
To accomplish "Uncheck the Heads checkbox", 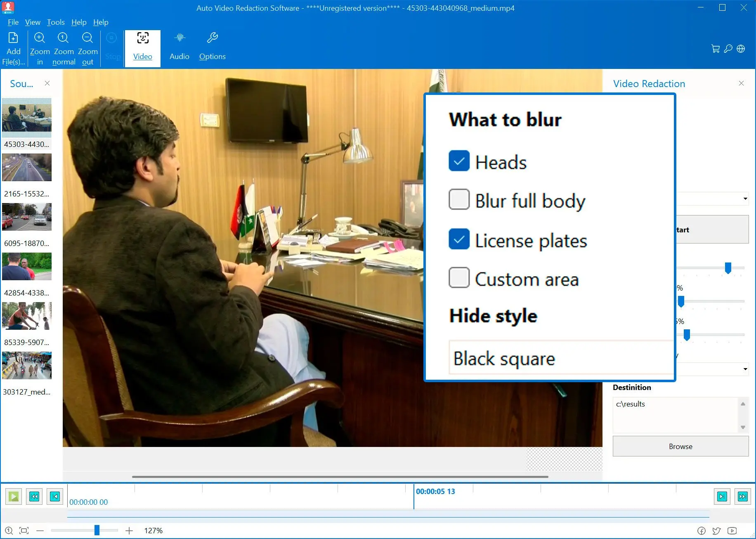I will (458, 161).
